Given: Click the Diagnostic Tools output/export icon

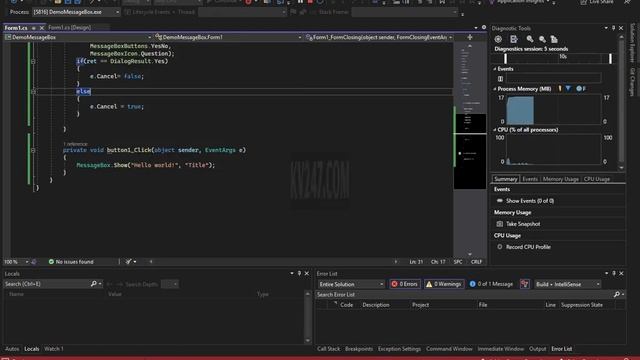Looking at the screenshot, I should 513,39.
